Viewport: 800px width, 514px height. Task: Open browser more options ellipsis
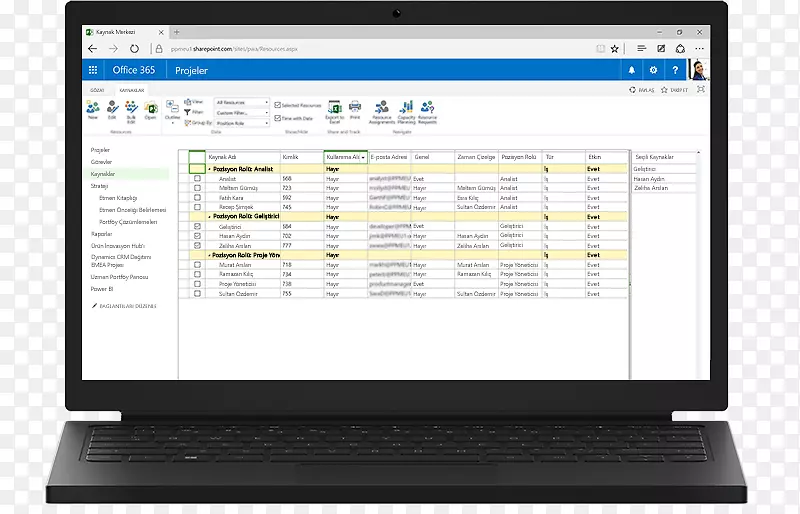coord(699,48)
